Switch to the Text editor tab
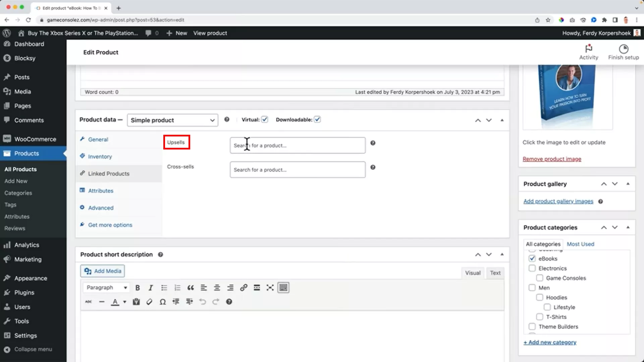Image resolution: width=644 pixels, height=362 pixels. pos(495,273)
